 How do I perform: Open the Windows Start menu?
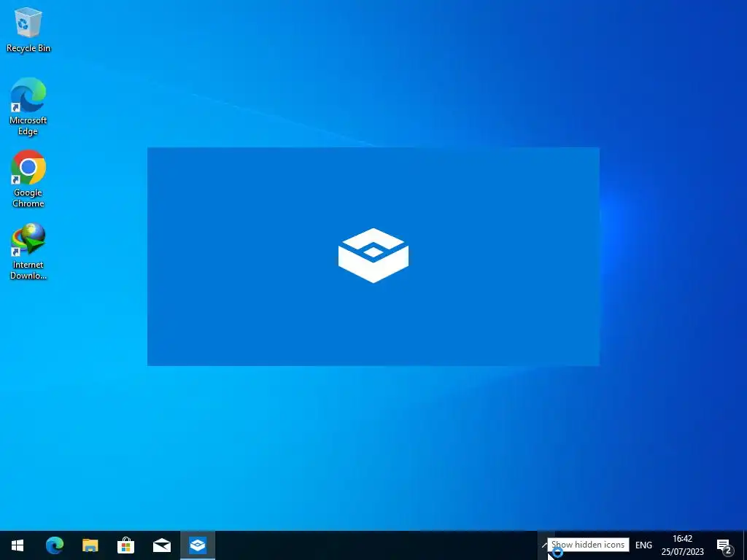(18, 545)
